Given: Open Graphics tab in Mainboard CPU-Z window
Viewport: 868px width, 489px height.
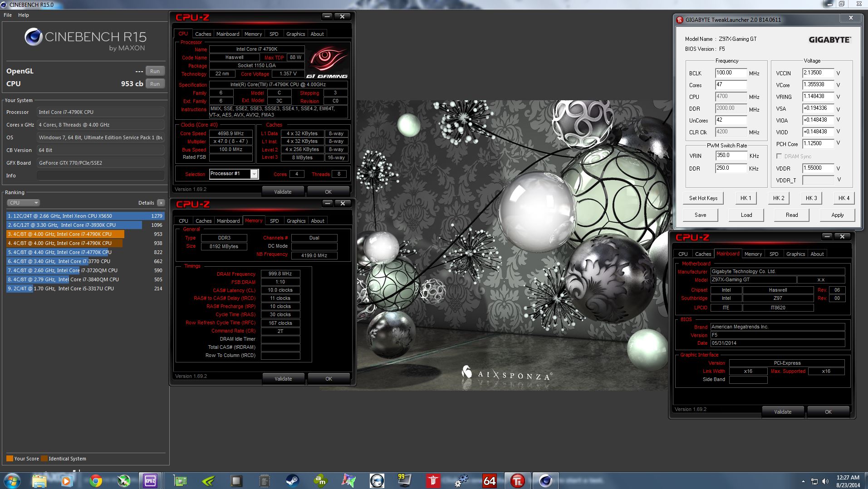Looking at the screenshot, I should [795, 254].
